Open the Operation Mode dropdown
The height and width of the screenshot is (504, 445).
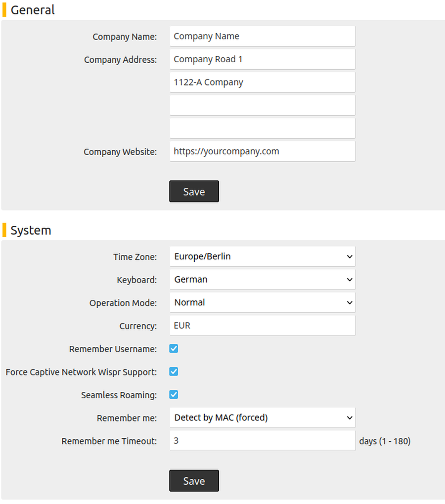pos(262,302)
